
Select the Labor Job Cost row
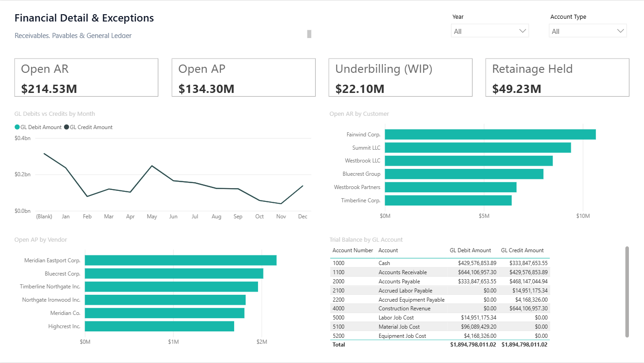(x=440, y=318)
